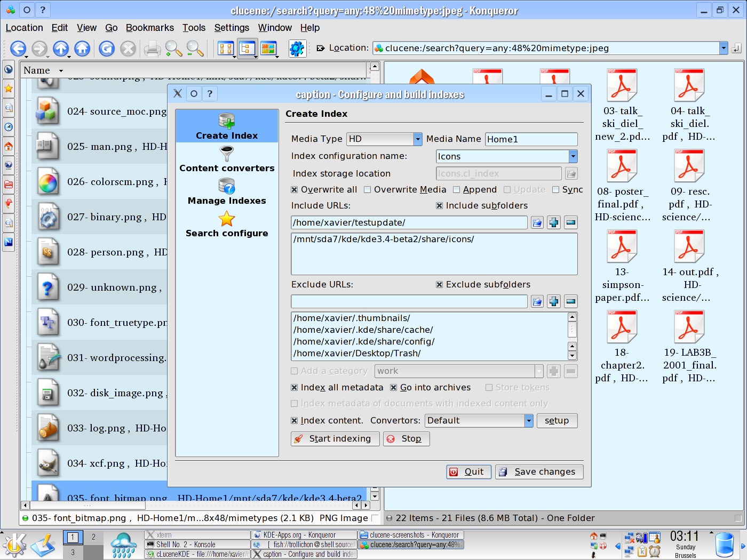Open the Location menu
Image resolution: width=747 pixels, height=560 pixels.
(24, 28)
